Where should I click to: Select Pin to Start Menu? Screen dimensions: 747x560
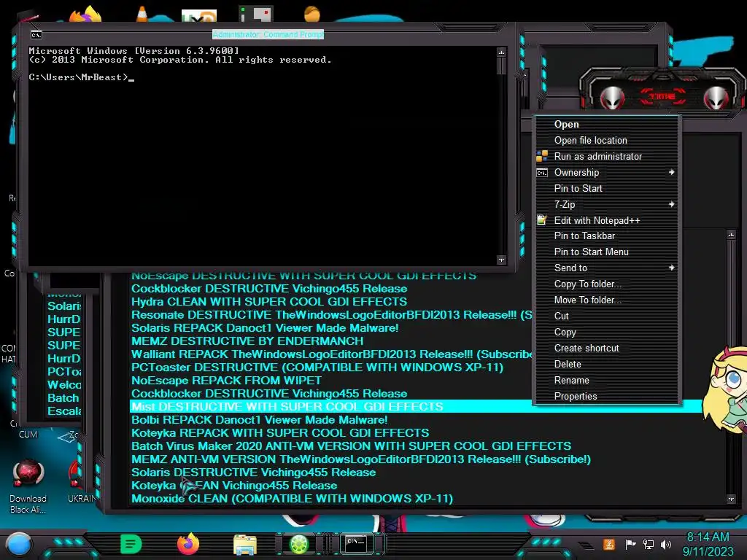[x=606, y=252]
